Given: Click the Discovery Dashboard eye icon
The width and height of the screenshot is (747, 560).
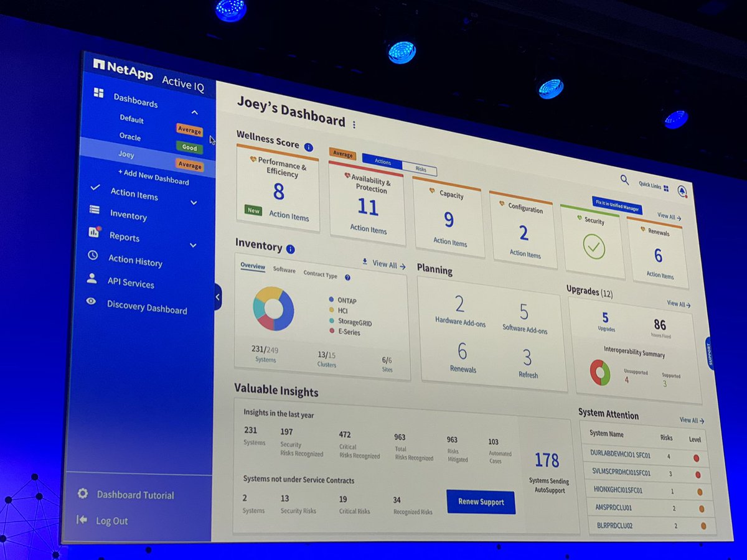Looking at the screenshot, I should 92,301.
